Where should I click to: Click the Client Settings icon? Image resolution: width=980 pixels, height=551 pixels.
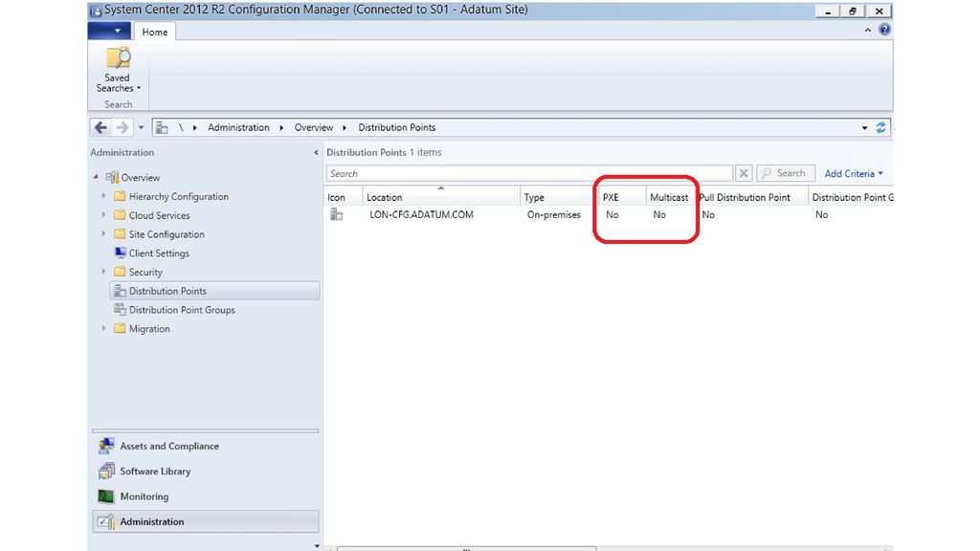tap(120, 253)
